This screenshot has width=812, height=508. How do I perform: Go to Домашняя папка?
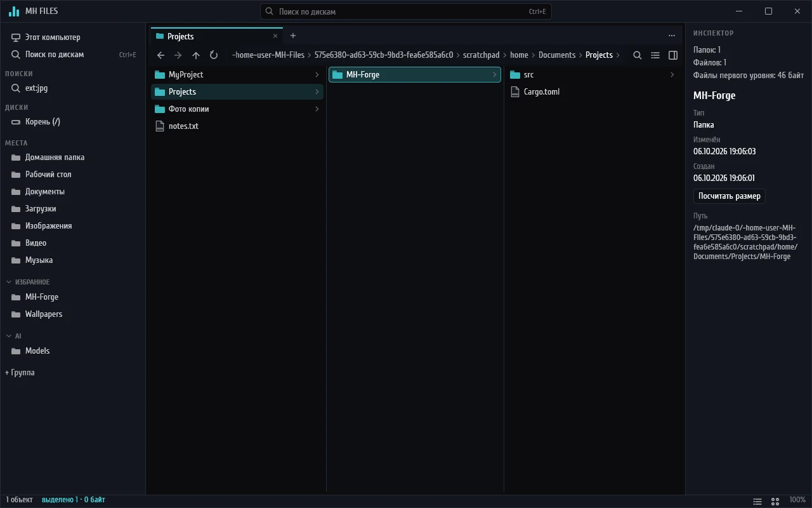[73, 157]
